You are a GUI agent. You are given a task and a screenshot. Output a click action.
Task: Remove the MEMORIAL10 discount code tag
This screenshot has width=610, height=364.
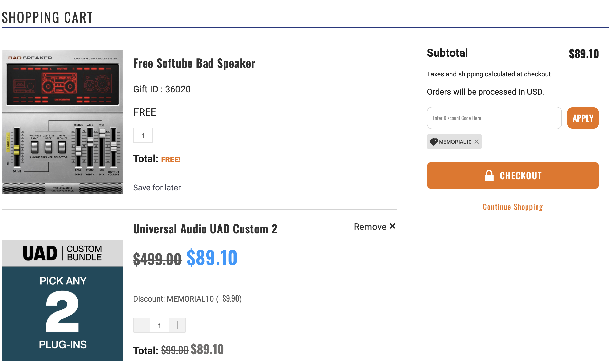point(476,142)
